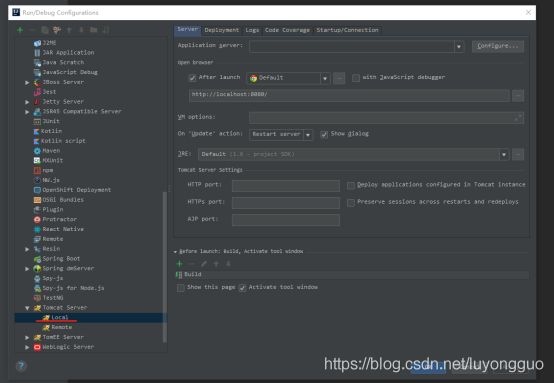Expand the JBoss Server tree node
Image resolution: width=554 pixels, height=383 pixels.
[27, 82]
